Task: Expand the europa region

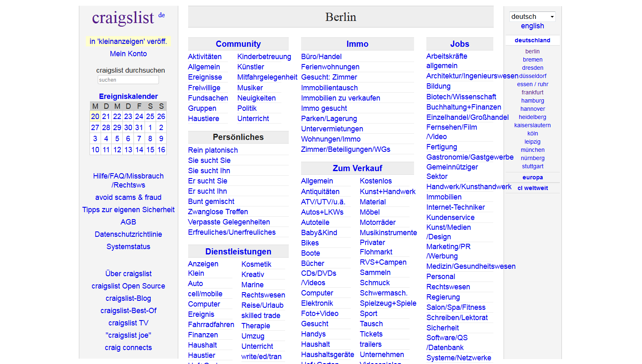Action: point(532,177)
